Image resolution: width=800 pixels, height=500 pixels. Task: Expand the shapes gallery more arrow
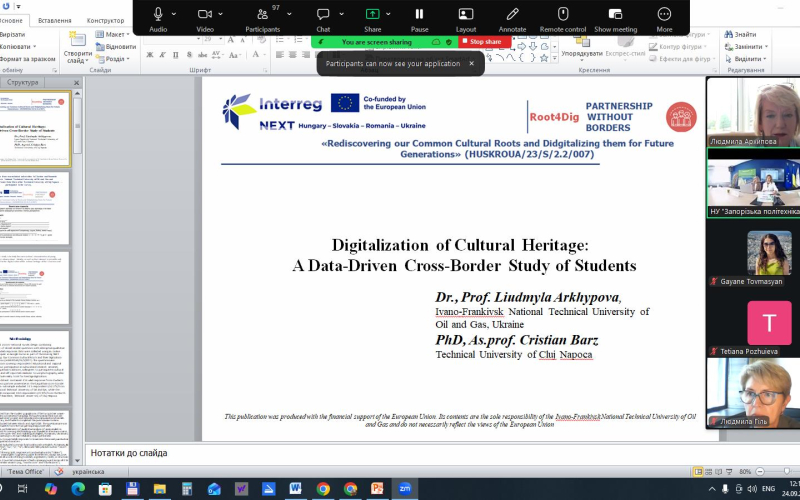[x=555, y=59]
